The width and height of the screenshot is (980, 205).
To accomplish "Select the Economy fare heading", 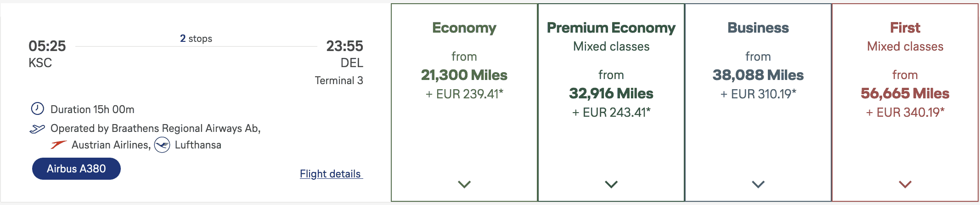I will click(x=464, y=28).
